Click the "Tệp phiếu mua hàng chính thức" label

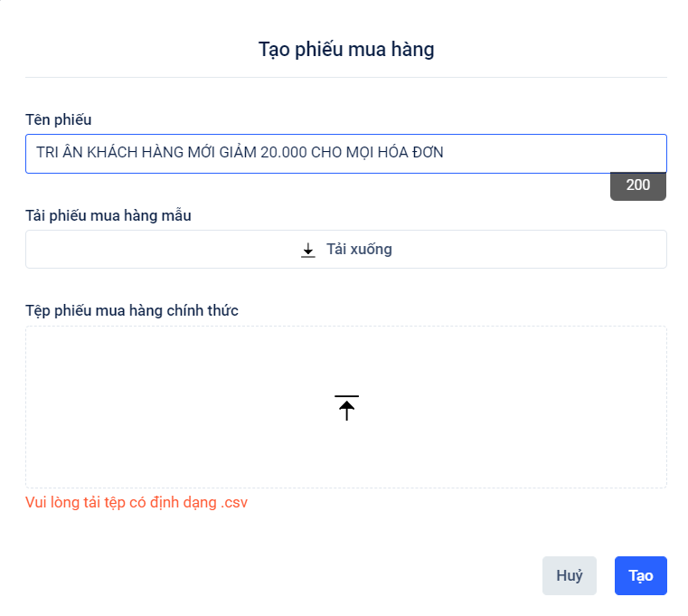coord(132,310)
